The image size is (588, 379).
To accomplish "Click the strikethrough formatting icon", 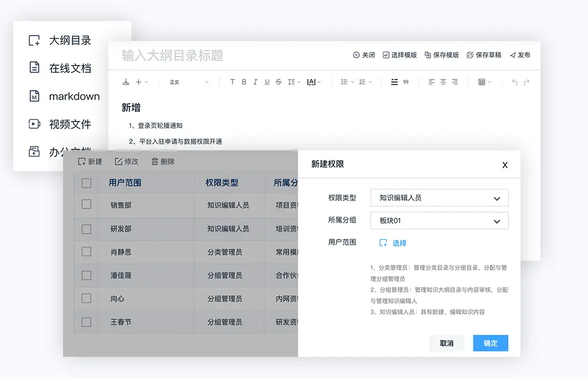I will [x=279, y=82].
